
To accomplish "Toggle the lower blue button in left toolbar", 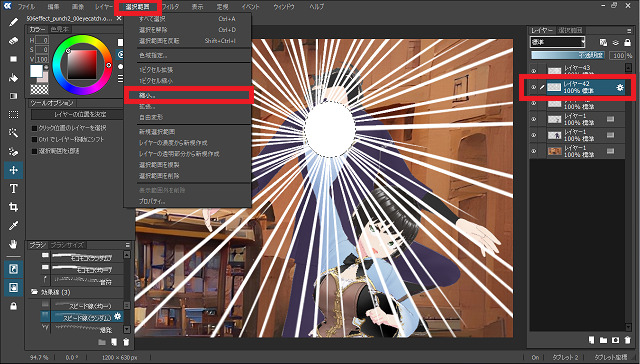I will pos(13,288).
